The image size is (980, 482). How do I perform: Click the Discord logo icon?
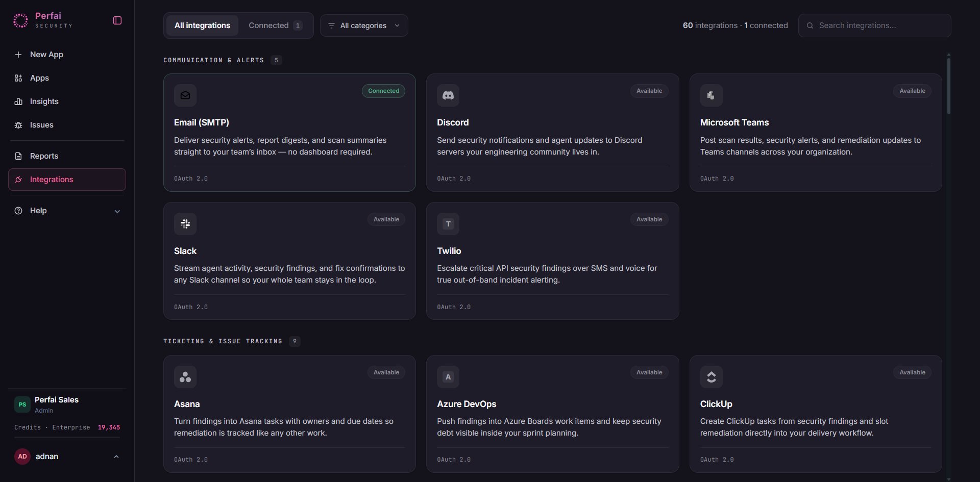click(448, 95)
